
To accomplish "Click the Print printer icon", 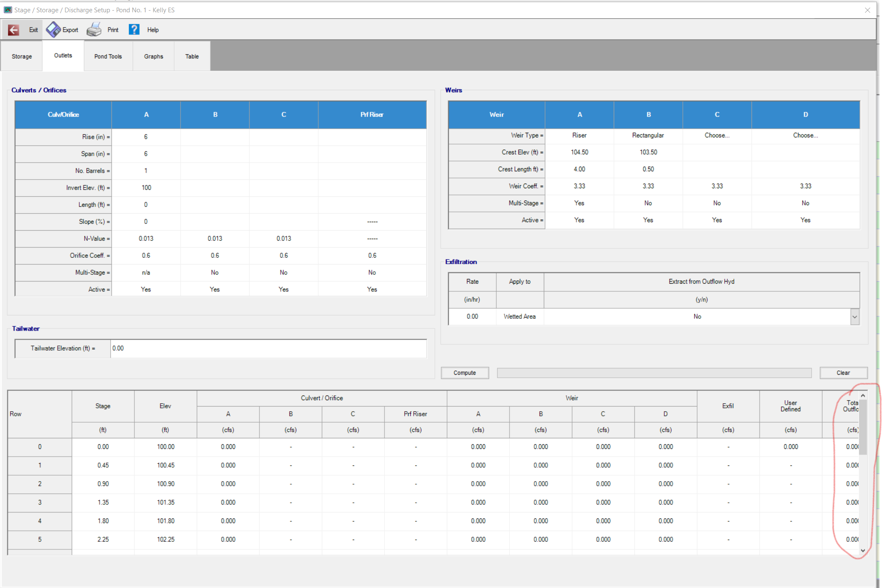I will click(94, 30).
